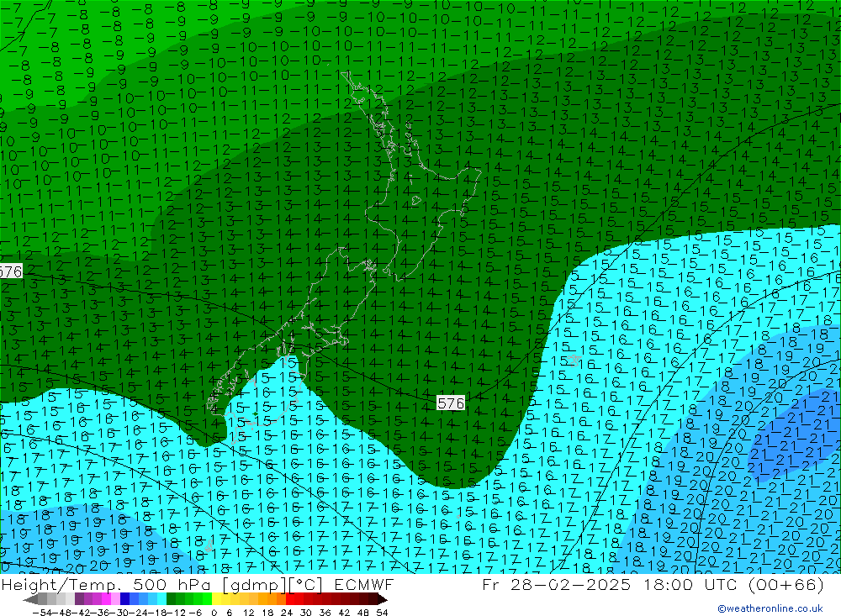Select the 576 contour label southeast of New Zealand
841x616 pixels.
pyautogui.click(x=451, y=403)
